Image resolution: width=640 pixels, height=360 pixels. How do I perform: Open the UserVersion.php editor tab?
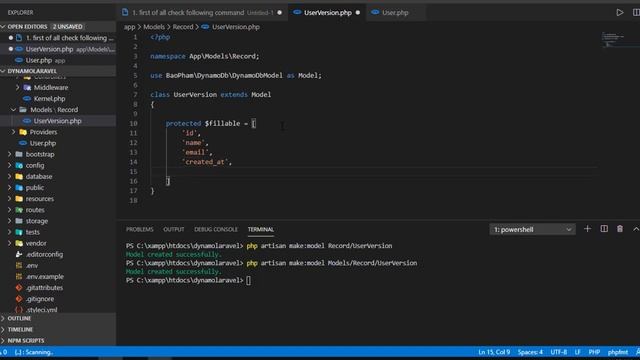coord(327,13)
